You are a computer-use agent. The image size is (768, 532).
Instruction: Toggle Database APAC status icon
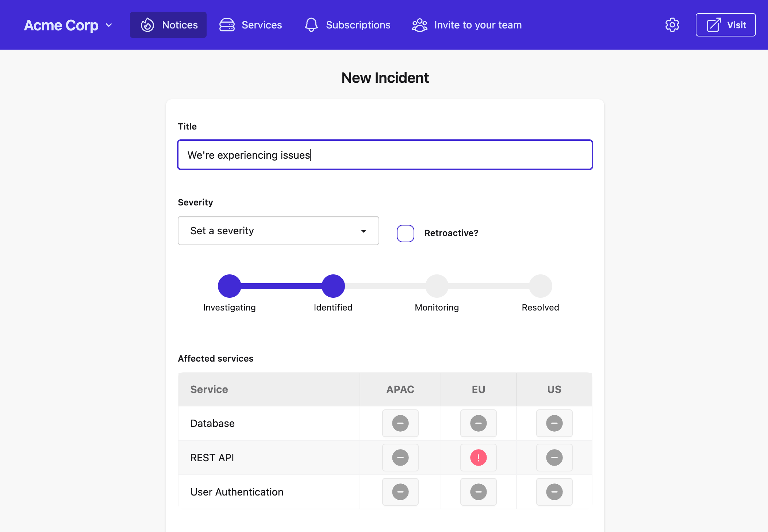point(400,423)
